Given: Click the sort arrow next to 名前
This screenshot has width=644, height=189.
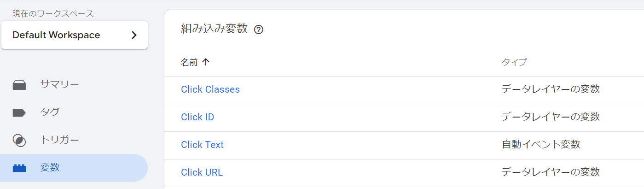Looking at the screenshot, I should pos(206,62).
